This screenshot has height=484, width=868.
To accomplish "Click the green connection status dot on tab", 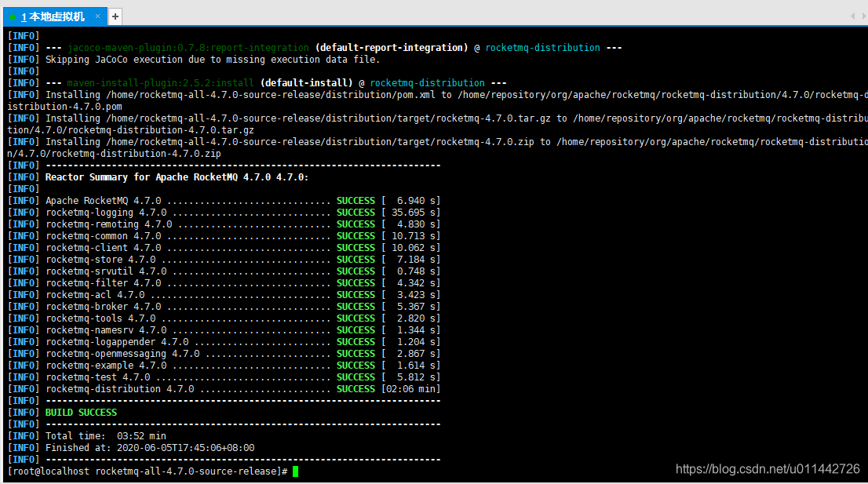I will 13,17.
